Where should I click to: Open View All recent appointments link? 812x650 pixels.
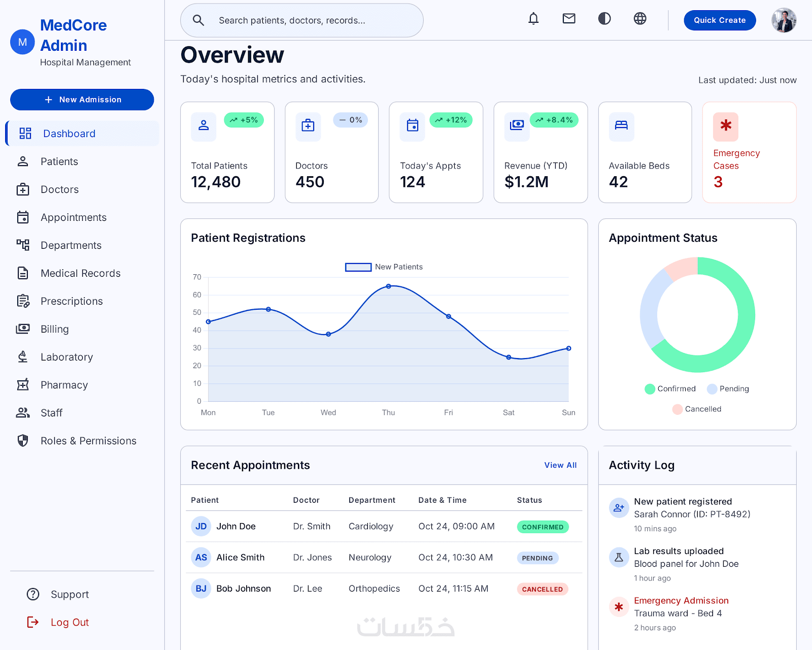(x=560, y=465)
